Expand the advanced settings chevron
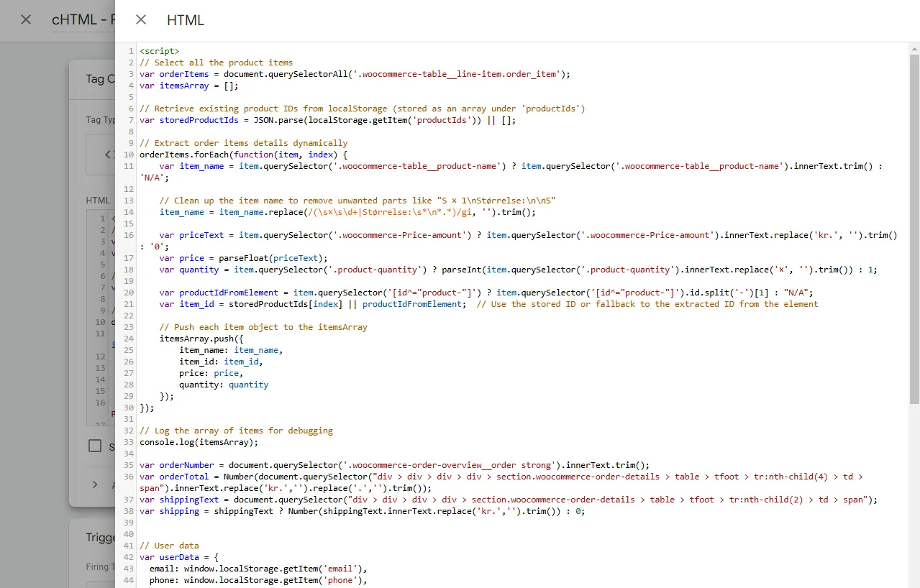The height and width of the screenshot is (588, 920). (95, 484)
